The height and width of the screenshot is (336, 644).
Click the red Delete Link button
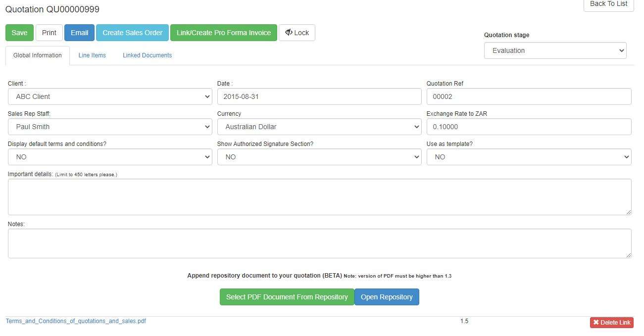click(x=611, y=323)
